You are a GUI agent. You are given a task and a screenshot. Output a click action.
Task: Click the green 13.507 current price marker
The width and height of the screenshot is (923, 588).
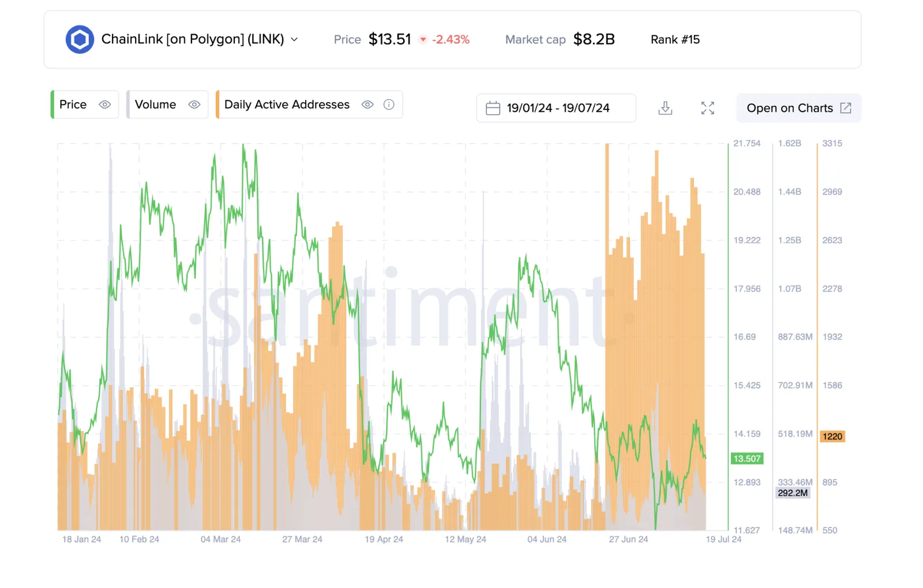tap(747, 459)
